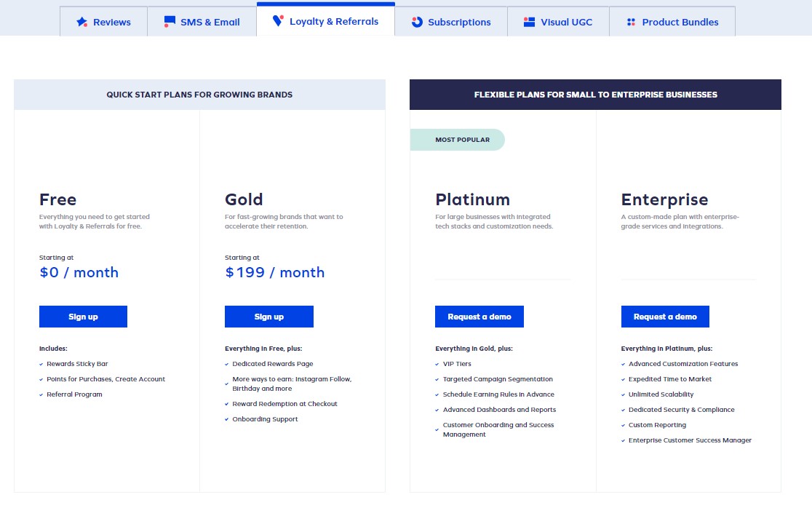
Task: Request a demo of the Enterprise plan
Action: tap(664, 316)
